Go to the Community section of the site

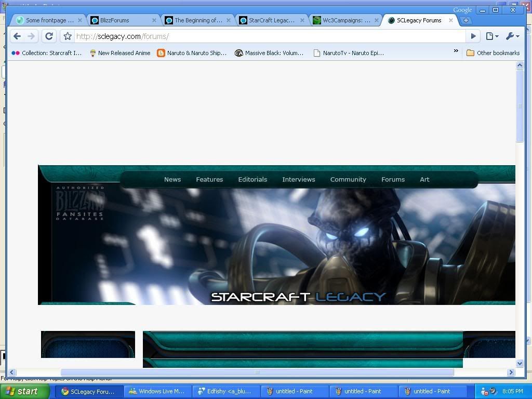coord(348,179)
